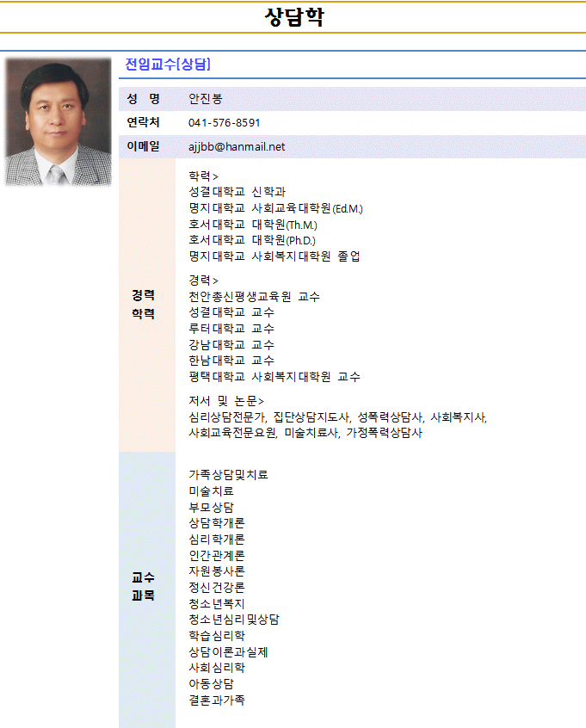
Task: Select 명지대학교 사회복지대학원 졸업 line
Action: 274,256
